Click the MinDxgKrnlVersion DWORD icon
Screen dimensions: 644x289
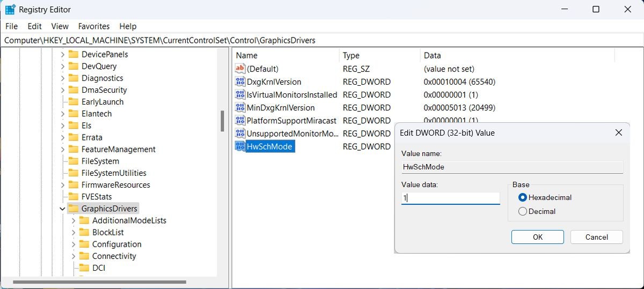240,107
